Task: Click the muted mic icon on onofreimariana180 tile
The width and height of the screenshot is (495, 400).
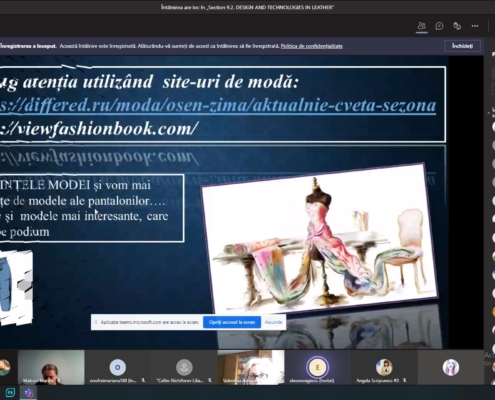Action: 143,380
